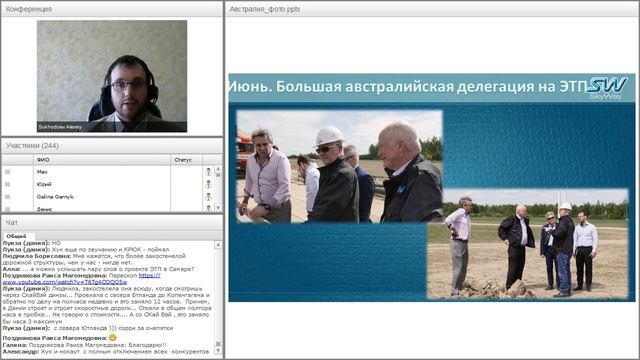The image size is (640, 360).
Task: Click the Статус column header
Action: (x=186, y=160)
